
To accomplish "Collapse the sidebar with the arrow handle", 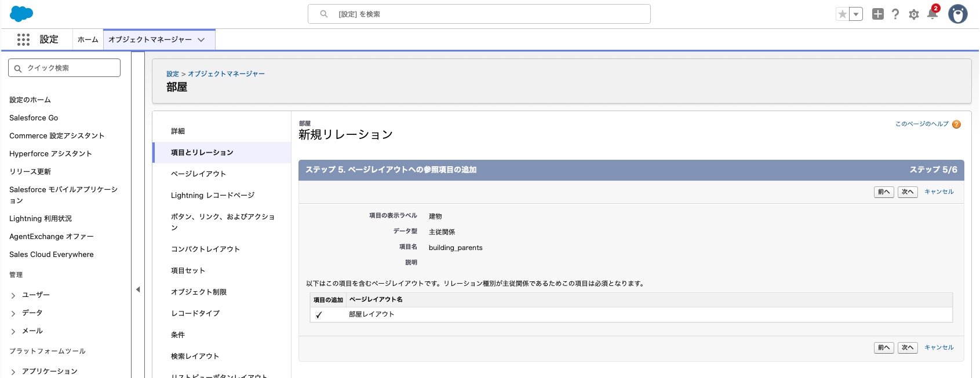I will click(138, 289).
